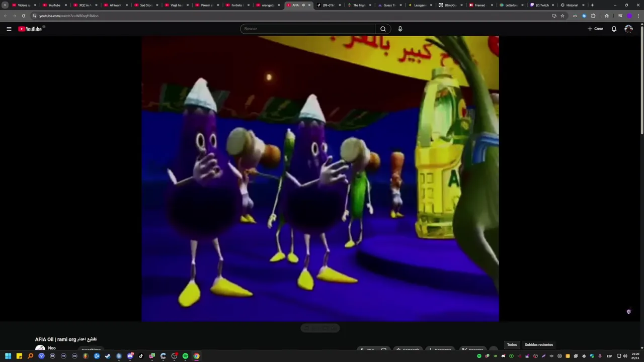644x362 pixels.
Task: Start voice search with the microphone icon
Action: [400, 29]
